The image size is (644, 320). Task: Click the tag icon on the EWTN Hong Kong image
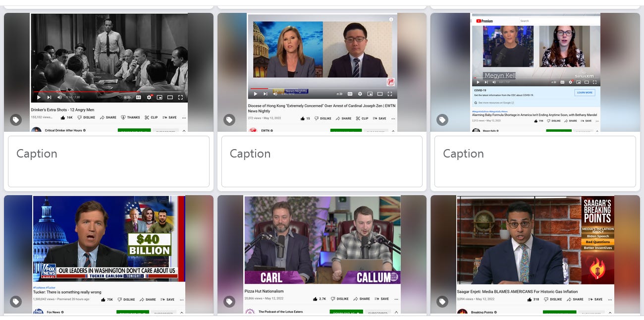229,119
